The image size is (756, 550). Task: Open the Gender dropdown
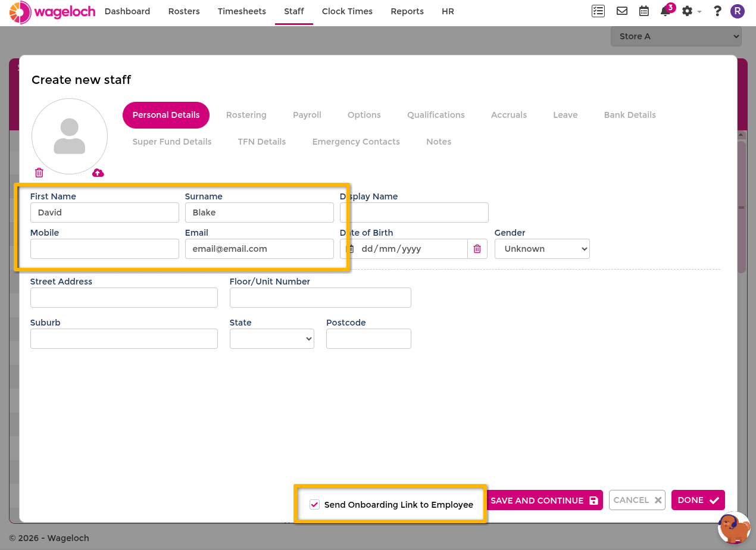tap(542, 249)
